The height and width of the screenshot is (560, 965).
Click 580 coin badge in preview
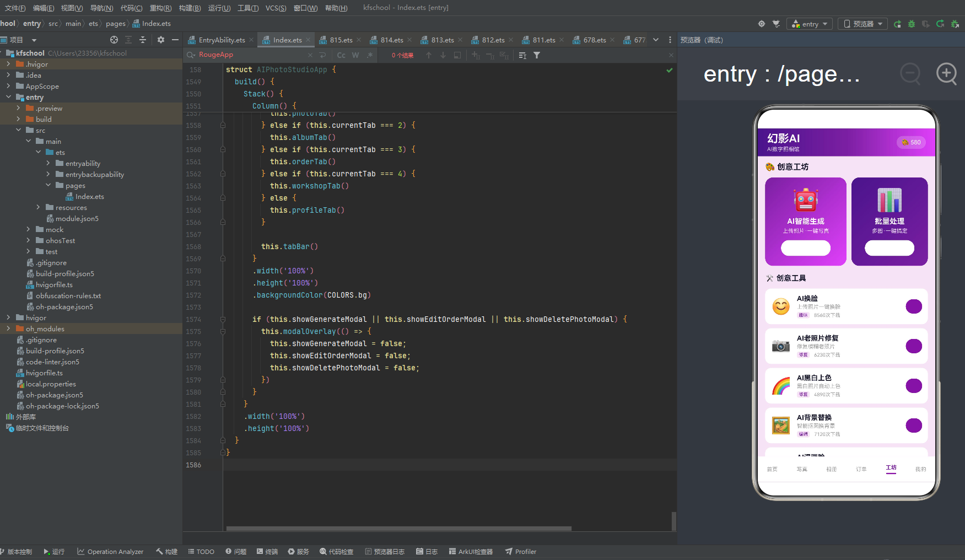(x=912, y=142)
